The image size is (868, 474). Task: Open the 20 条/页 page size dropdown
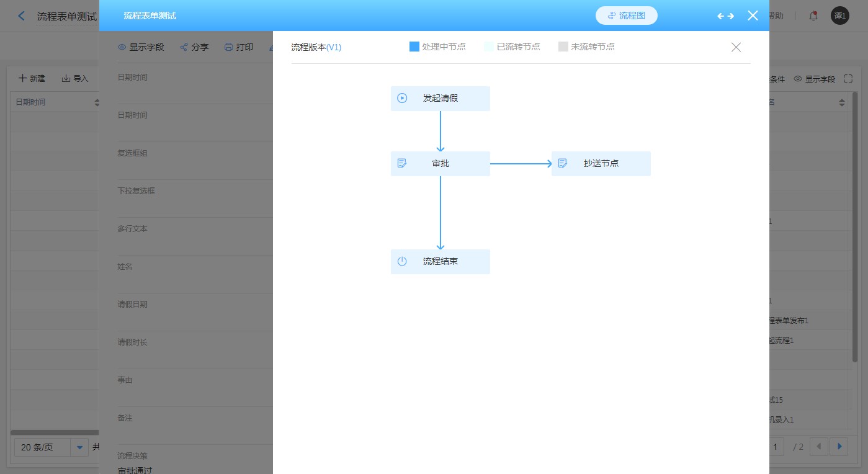click(79, 447)
